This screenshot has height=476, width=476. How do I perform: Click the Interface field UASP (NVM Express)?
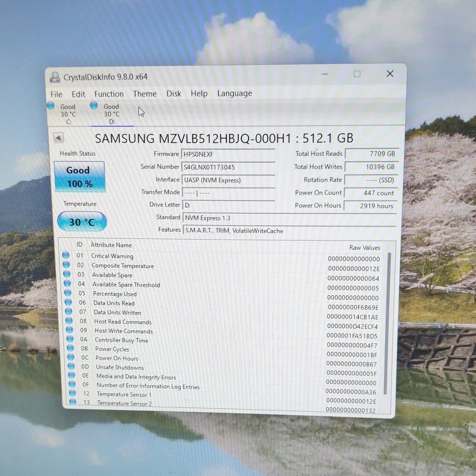(228, 180)
